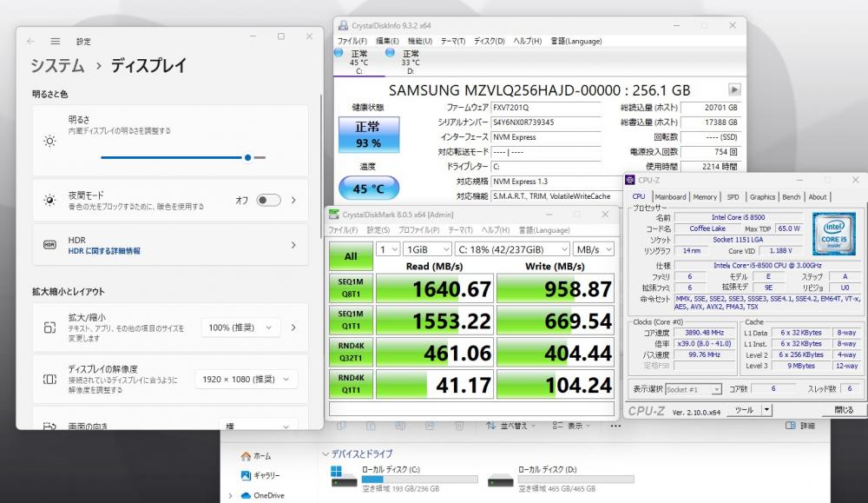
Task: Open the MB/s unit dropdown
Action: [594, 249]
